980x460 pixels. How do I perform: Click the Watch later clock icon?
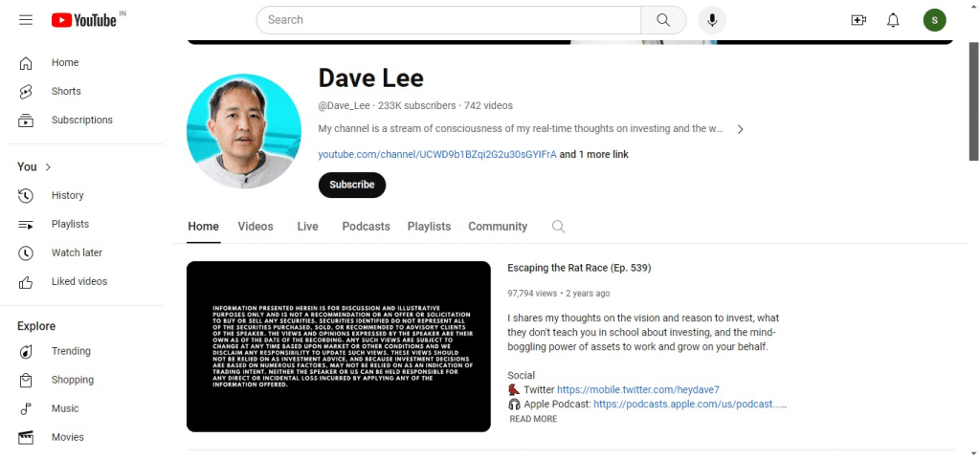click(26, 252)
